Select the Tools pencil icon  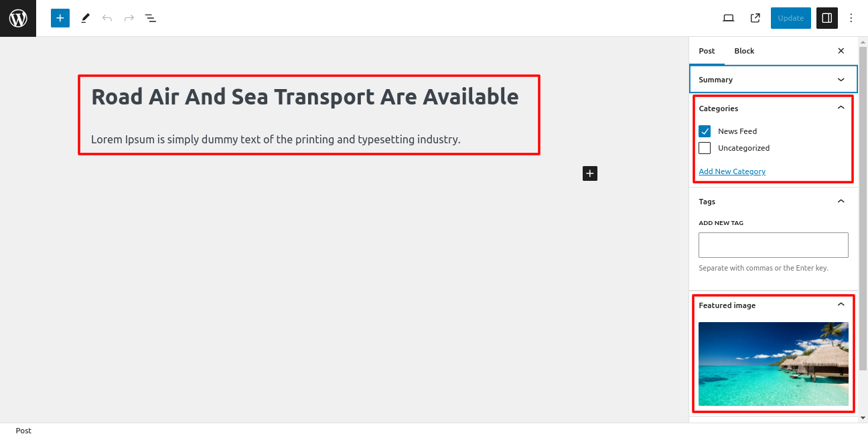pyautogui.click(x=85, y=18)
